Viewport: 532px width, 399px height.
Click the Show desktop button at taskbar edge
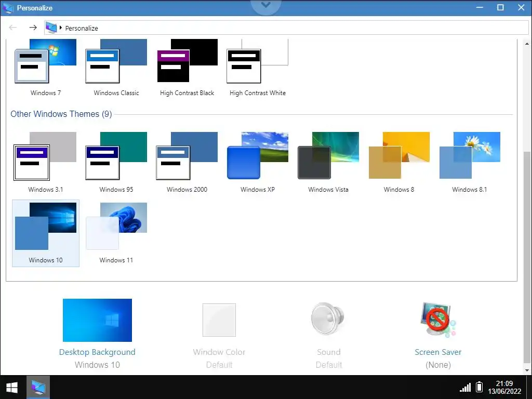[529, 388]
